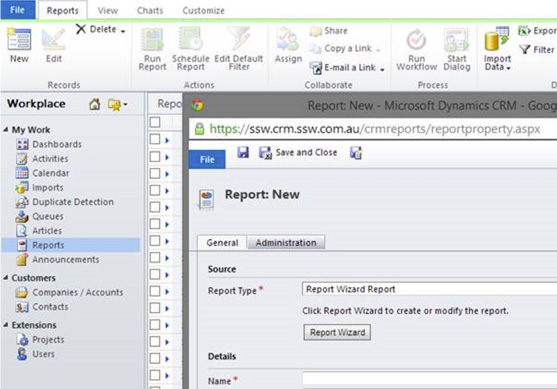Click the Filter funnel icon

pos(525,49)
